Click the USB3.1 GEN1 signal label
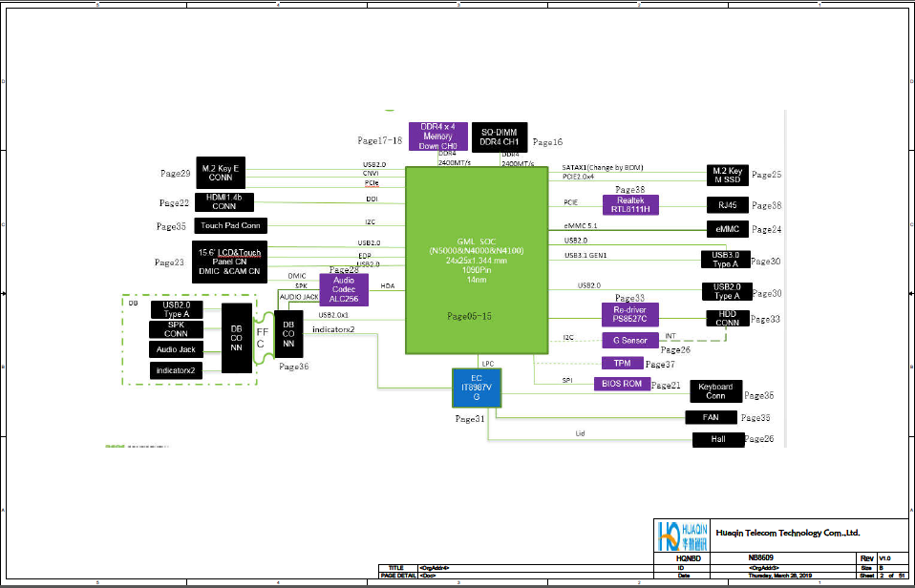 tap(585, 256)
